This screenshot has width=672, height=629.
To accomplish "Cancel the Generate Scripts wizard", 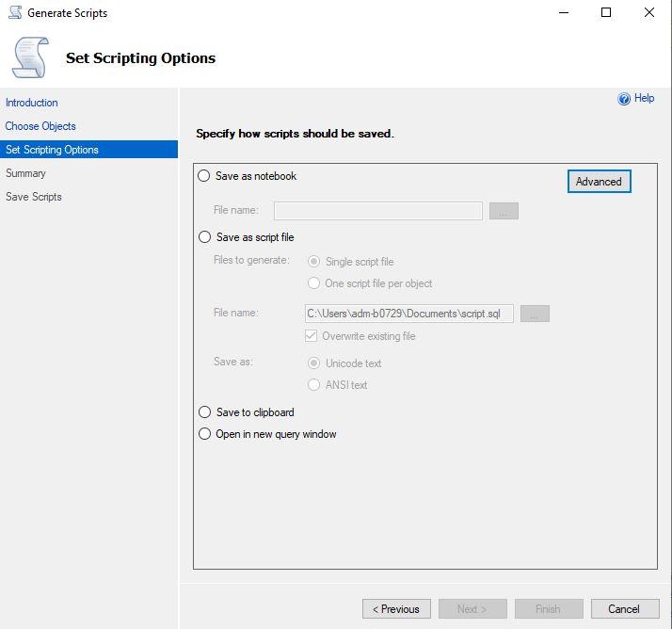I will click(623, 609).
